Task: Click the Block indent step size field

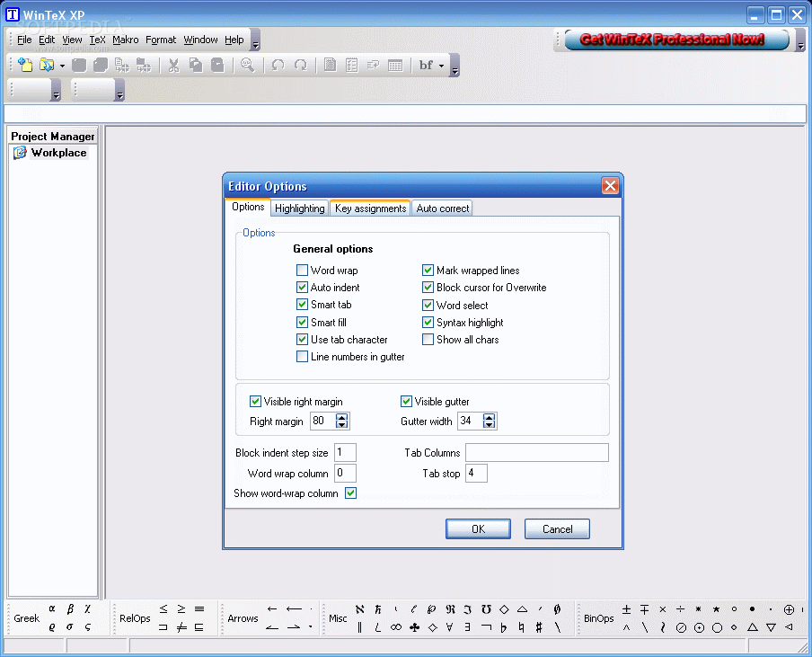Action: pyautogui.click(x=346, y=452)
